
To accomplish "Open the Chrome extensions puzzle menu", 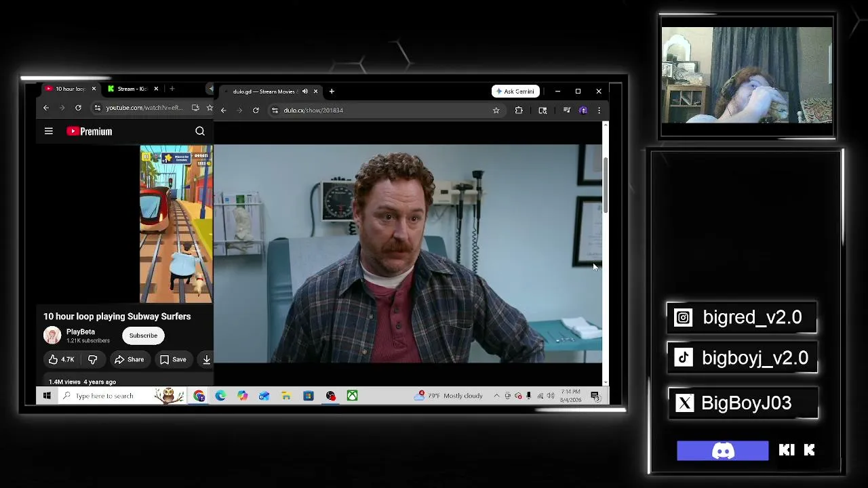I will click(519, 110).
